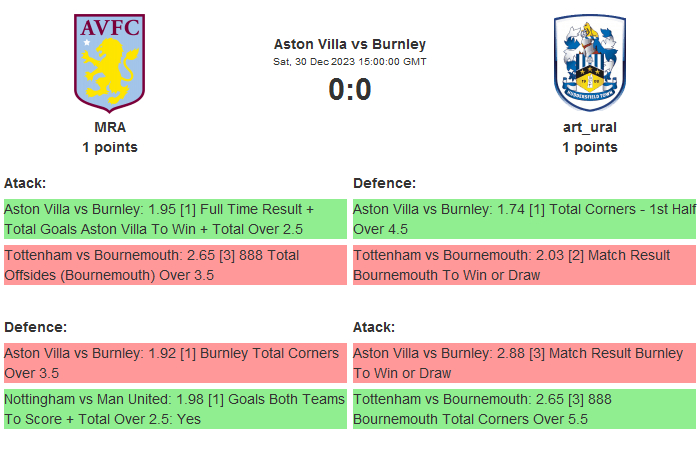Click MRA's 1 points label
This screenshot has height=460, width=700.
tap(110, 147)
